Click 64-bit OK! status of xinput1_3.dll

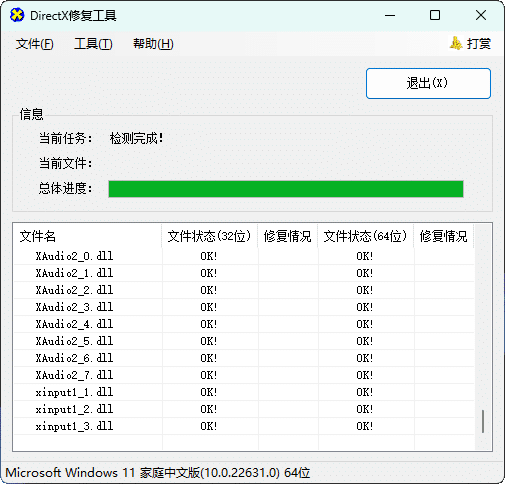(x=365, y=426)
